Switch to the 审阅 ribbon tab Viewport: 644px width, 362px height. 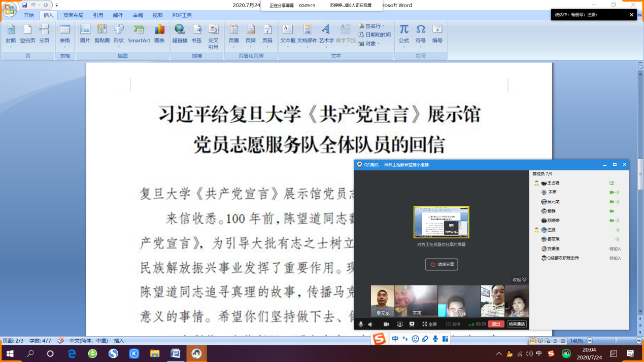138,15
